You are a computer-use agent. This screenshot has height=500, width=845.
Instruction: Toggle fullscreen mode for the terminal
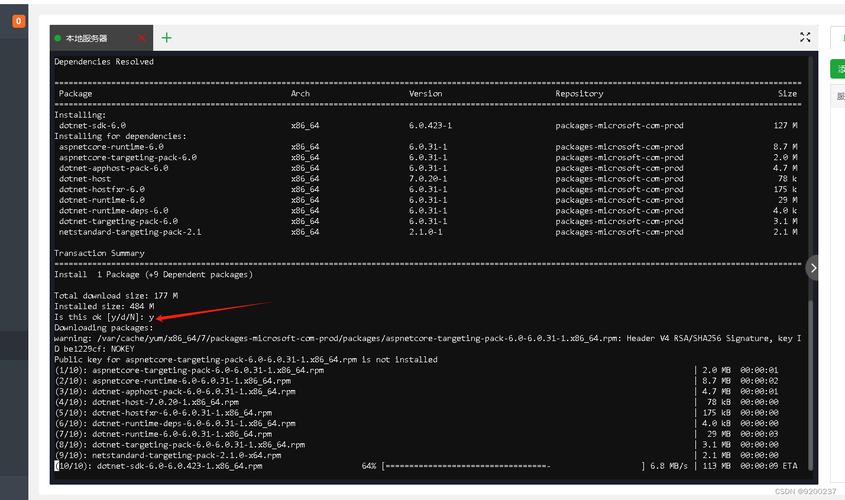[x=805, y=38]
